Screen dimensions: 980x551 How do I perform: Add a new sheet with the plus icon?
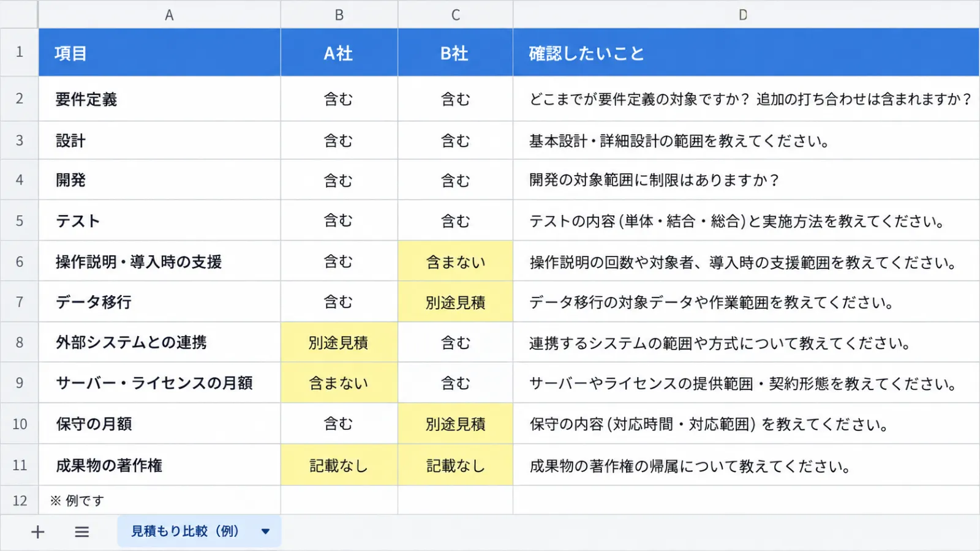(x=38, y=532)
